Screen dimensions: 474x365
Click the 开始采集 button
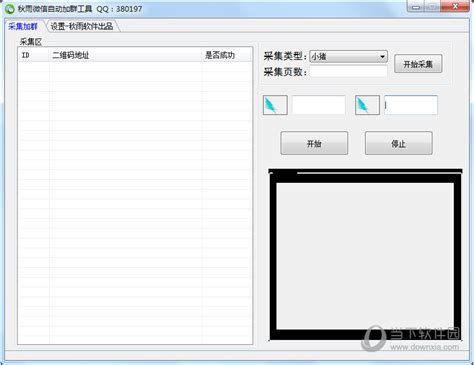pos(418,64)
